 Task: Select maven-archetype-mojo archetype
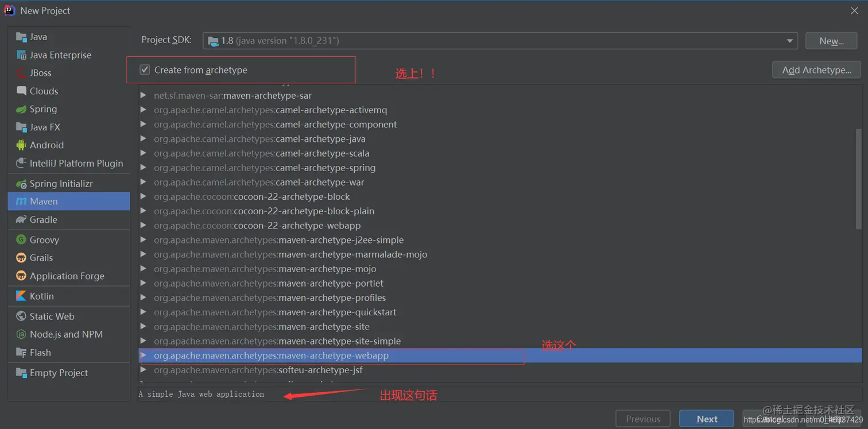point(499,269)
